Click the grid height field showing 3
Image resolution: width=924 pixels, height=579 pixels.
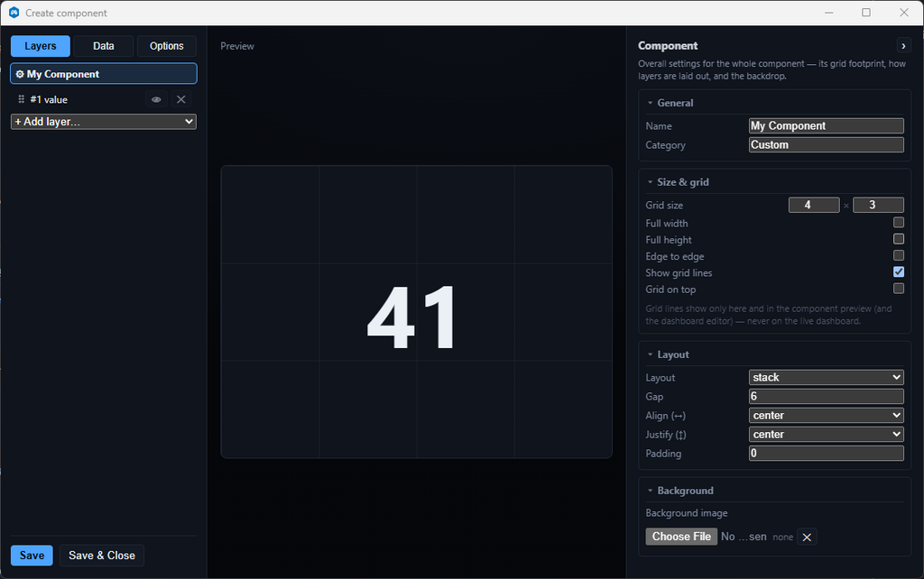point(878,205)
